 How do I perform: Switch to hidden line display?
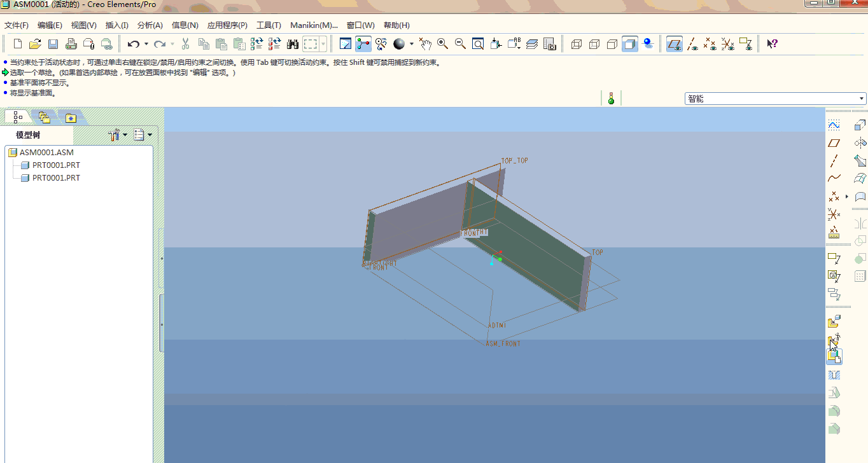tap(594, 44)
